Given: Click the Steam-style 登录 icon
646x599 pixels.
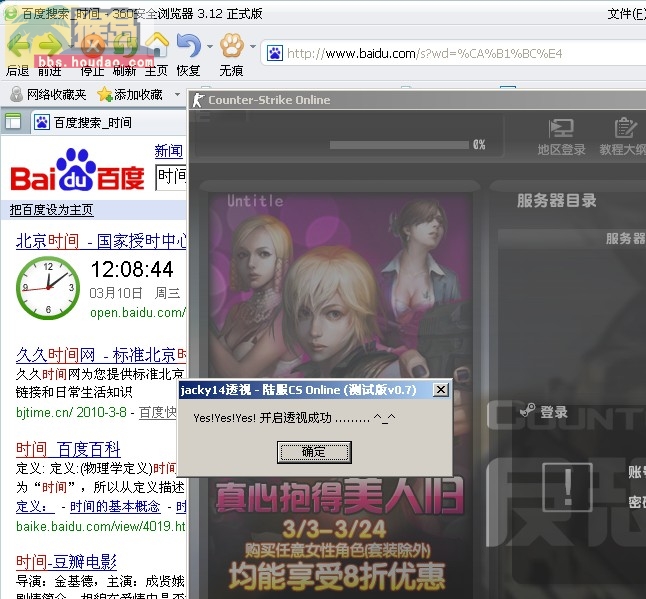Looking at the screenshot, I should (x=527, y=410).
